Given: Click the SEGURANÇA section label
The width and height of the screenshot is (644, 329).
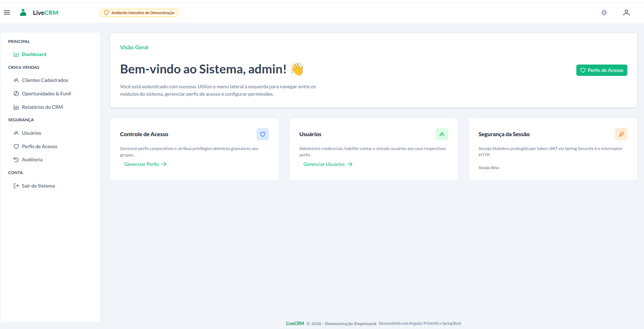Looking at the screenshot, I should [x=21, y=120].
